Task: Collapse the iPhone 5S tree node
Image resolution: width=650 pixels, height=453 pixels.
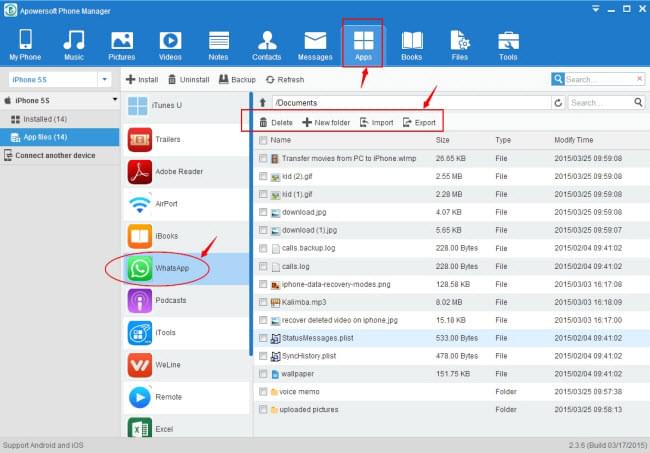Action: click(x=115, y=99)
